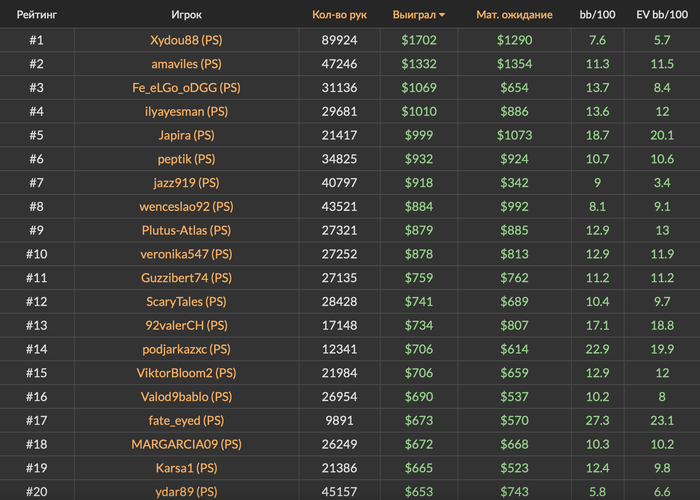Viewport: 700px width, 500px height.
Task: Open MARGARCIA09 (PS) player page
Action: 186,444
